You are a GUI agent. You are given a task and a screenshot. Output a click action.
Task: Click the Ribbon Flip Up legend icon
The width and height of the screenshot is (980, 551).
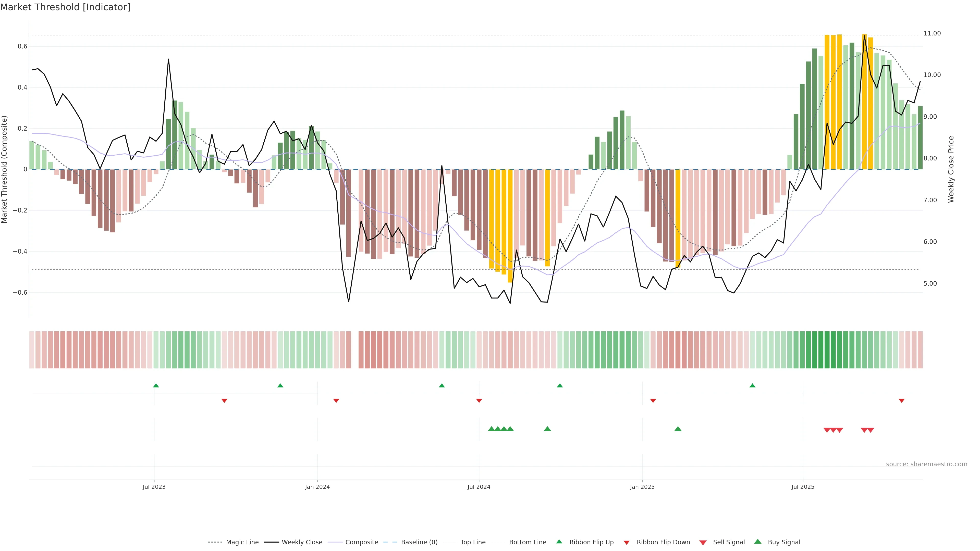(559, 542)
